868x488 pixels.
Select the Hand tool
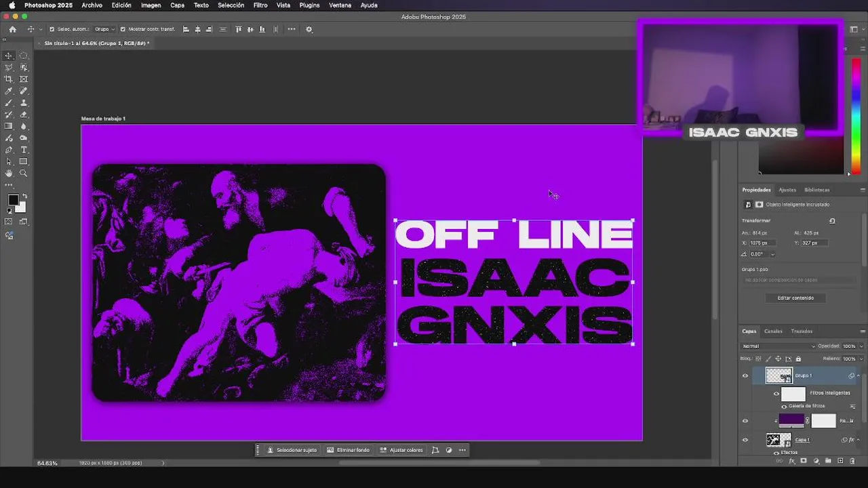tap(8, 174)
